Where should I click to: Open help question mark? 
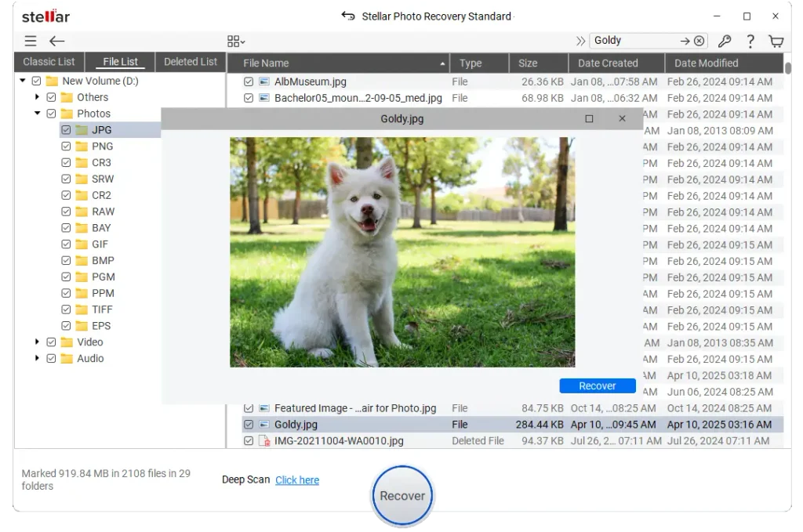(x=750, y=41)
